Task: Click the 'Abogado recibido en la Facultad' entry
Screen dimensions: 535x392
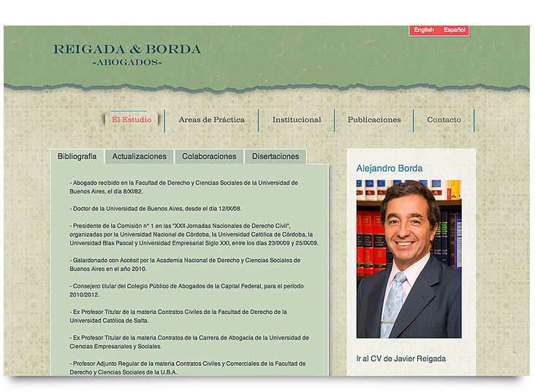Action: click(184, 187)
